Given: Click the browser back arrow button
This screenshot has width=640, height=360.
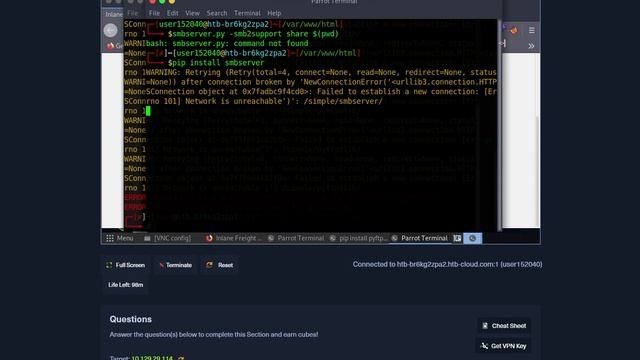Looking at the screenshot, I should tap(111, 30).
